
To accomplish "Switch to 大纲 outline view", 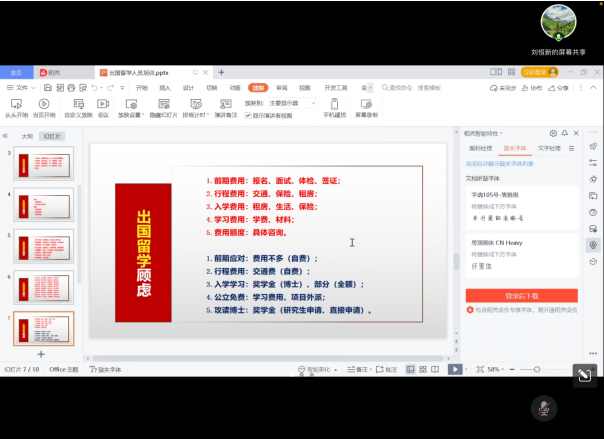I will point(27,136).
